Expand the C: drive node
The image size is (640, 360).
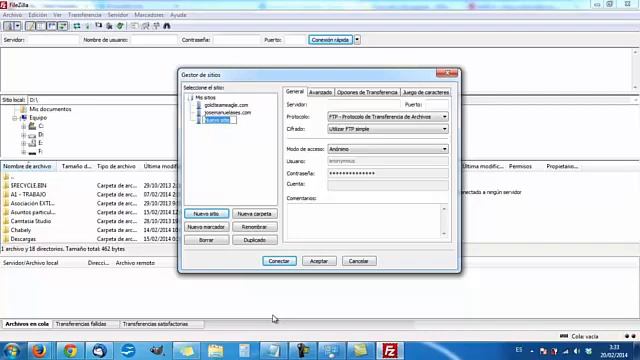pos(24,127)
